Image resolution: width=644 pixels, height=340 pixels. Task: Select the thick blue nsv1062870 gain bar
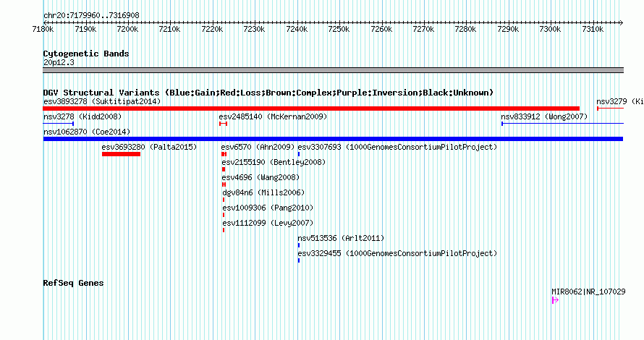[333, 139]
